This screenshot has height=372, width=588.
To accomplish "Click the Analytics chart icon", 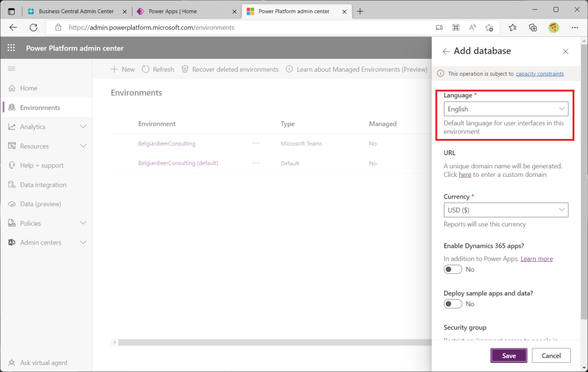I will pyautogui.click(x=12, y=127).
